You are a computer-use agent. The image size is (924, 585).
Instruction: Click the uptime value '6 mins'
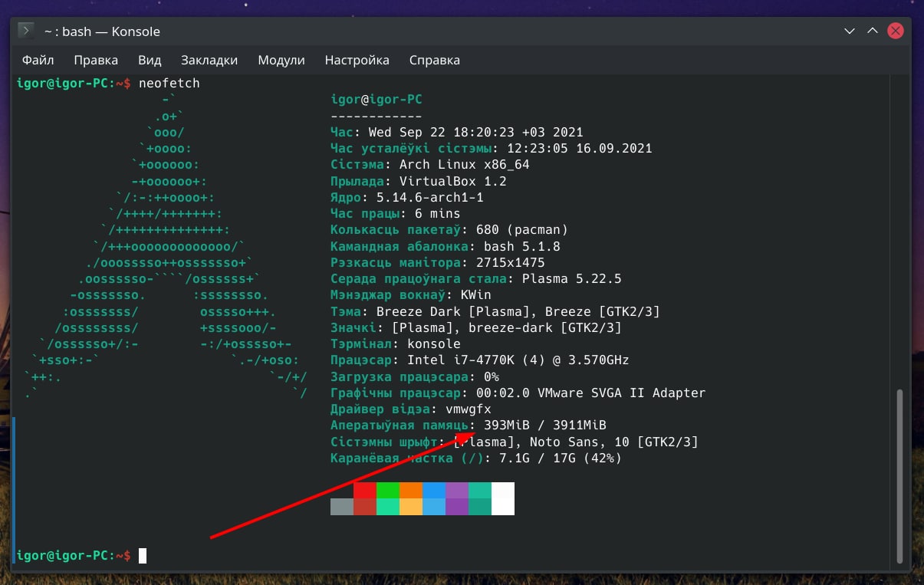438,213
